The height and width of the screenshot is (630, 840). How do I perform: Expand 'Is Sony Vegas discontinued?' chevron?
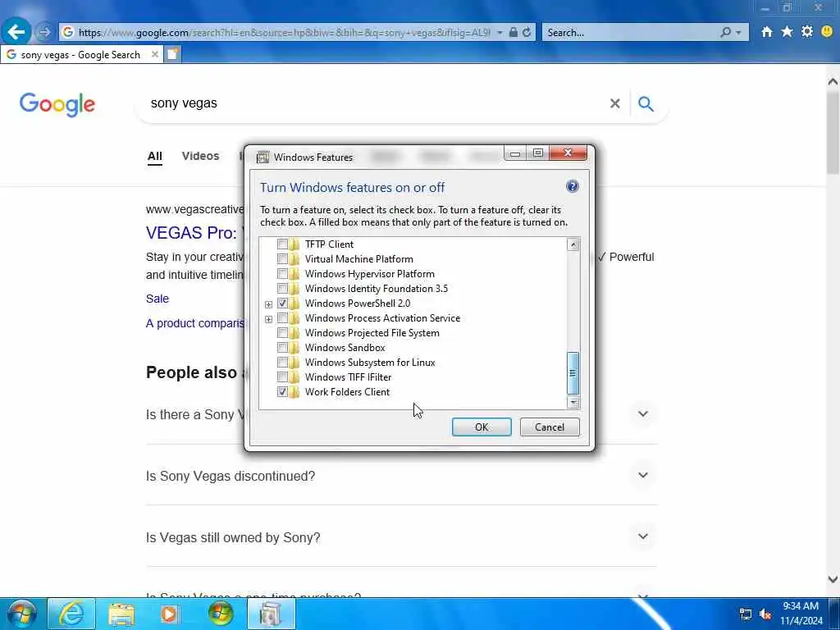[643, 475]
